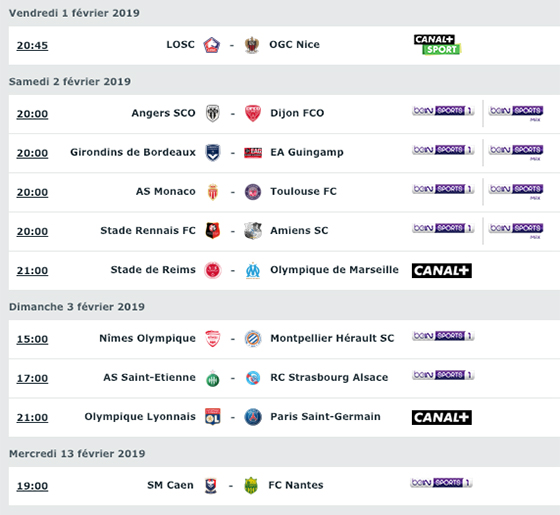The height and width of the screenshot is (515, 560).
Task: Open the 15:00 Nîmes match time link
Action: coord(32,339)
